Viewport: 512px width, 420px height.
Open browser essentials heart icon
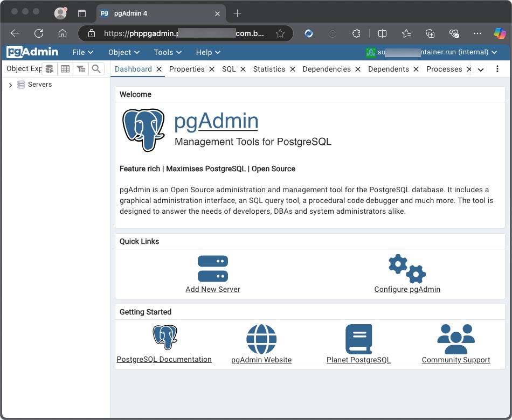tap(454, 33)
